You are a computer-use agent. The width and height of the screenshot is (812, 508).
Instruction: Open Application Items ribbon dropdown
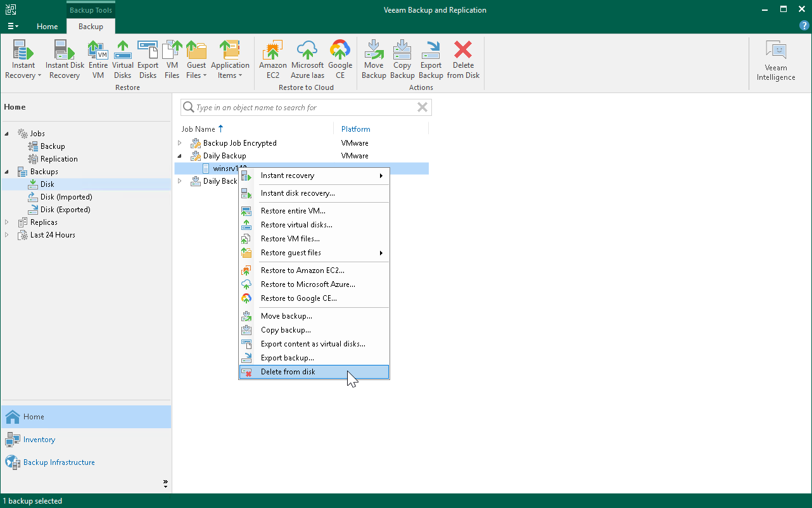click(x=230, y=60)
